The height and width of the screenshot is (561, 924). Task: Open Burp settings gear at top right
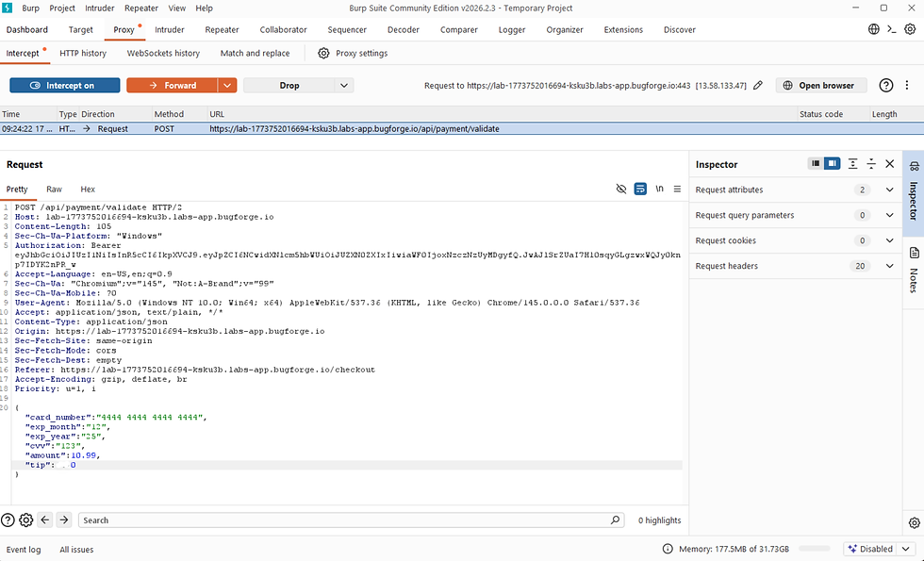[910, 29]
